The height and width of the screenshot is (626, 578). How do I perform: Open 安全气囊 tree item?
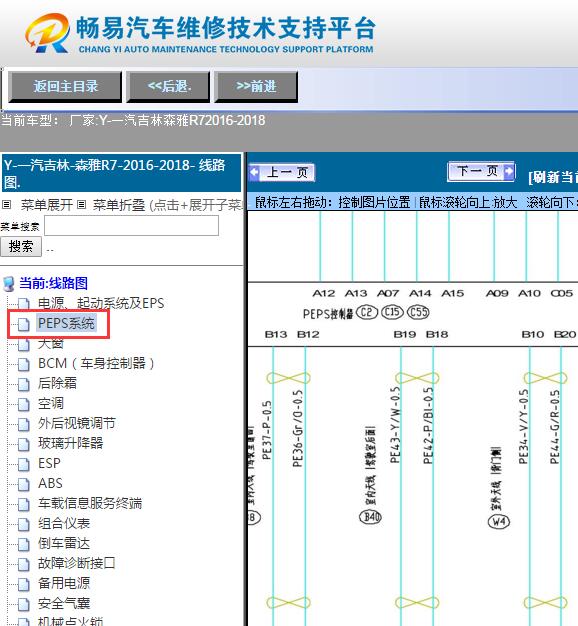pyautogui.click(x=64, y=603)
